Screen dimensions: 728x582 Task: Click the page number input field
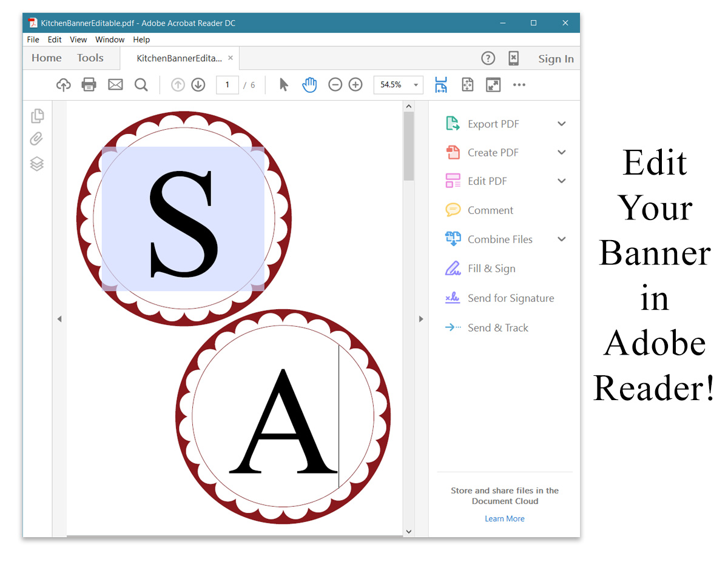(227, 85)
